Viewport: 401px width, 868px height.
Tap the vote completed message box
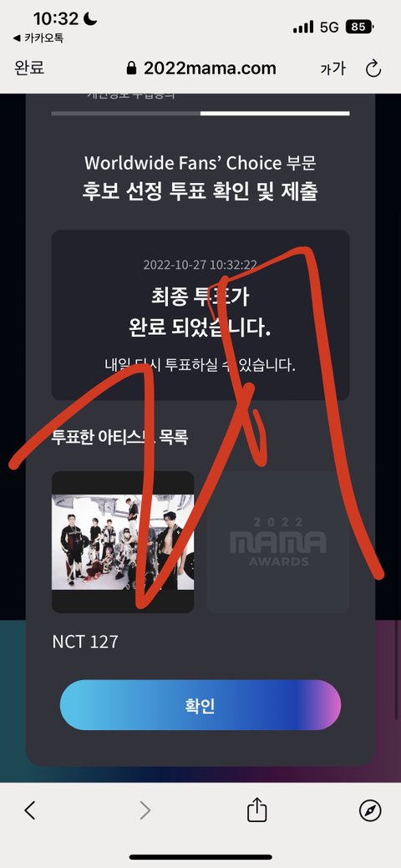(x=200, y=315)
